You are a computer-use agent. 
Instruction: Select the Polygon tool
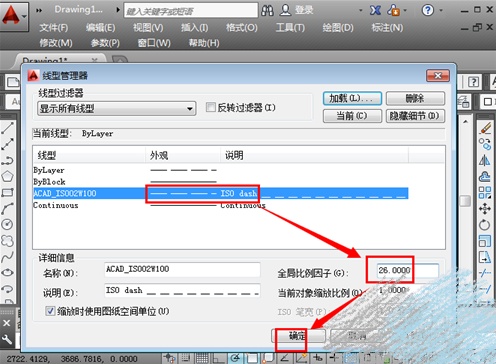click(x=7, y=176)
